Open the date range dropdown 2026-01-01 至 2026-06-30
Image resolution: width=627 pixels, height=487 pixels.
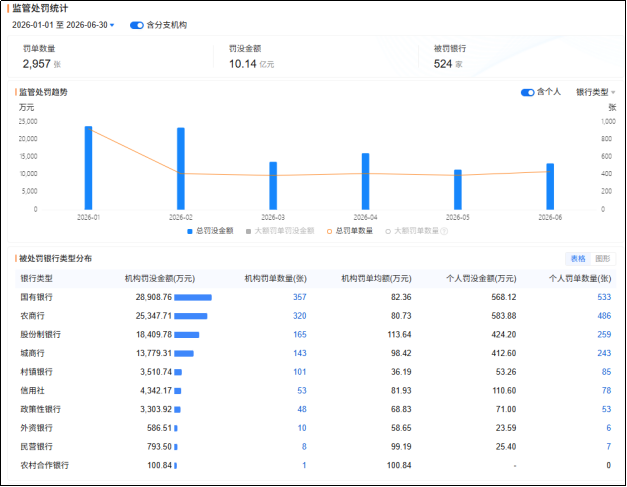[x=63, y=25]
